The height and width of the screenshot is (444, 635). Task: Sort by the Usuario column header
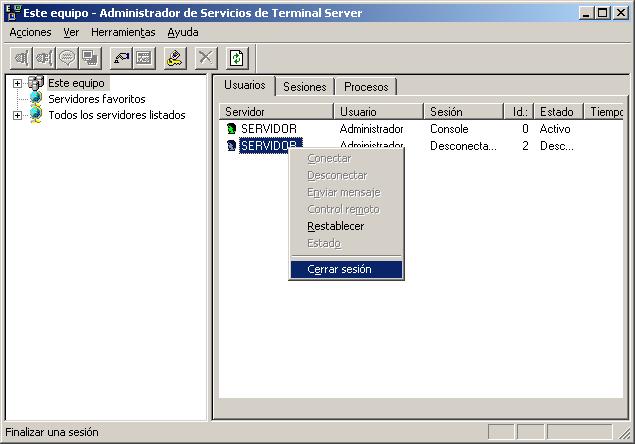[x=378, y=112]
